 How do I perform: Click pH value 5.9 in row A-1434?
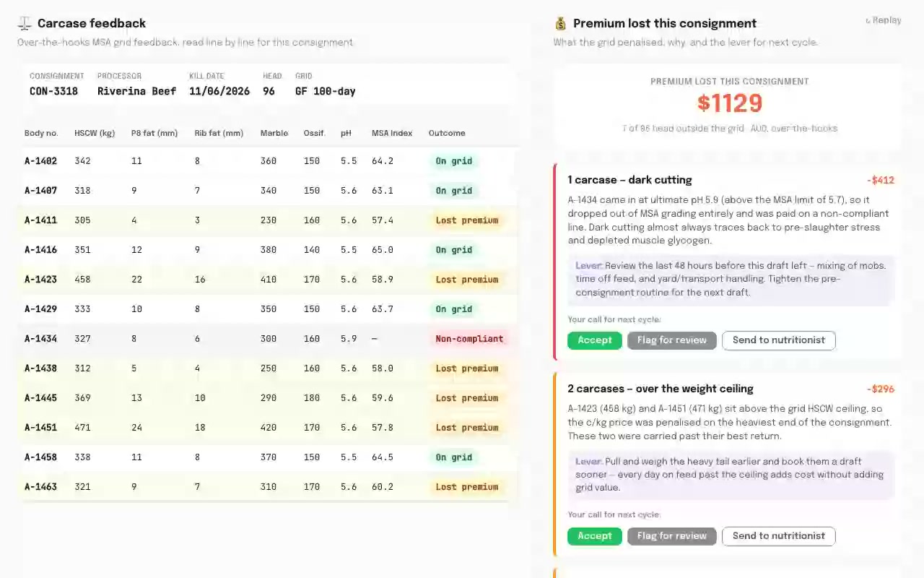click(349, 339)
